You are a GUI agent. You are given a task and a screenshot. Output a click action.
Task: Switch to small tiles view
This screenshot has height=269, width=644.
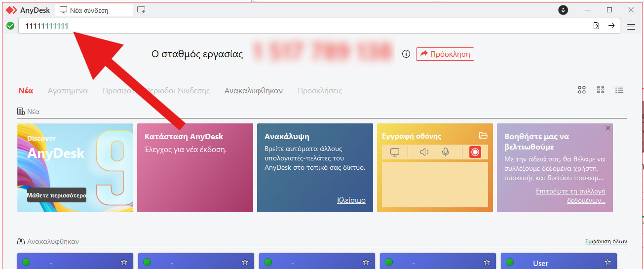pyautogui.click(x=601, y=90)
